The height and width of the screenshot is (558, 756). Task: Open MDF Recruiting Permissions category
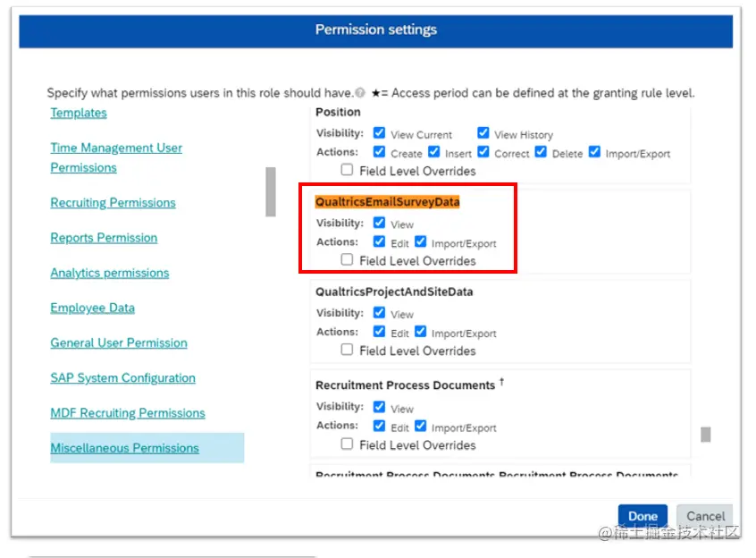pyautogui.click(x=128, y=413)
